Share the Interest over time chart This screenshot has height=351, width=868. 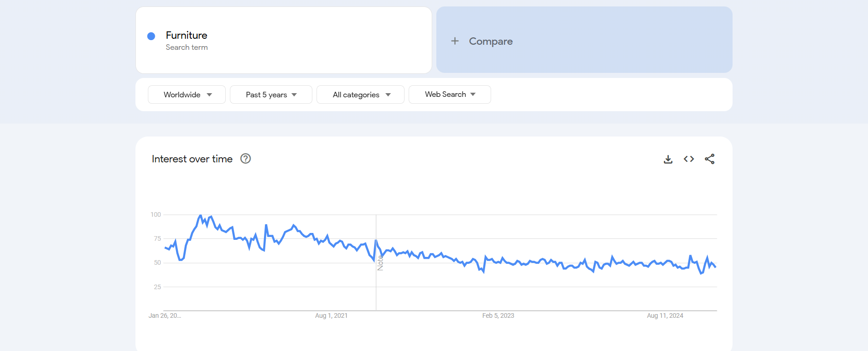click(710, 159)
